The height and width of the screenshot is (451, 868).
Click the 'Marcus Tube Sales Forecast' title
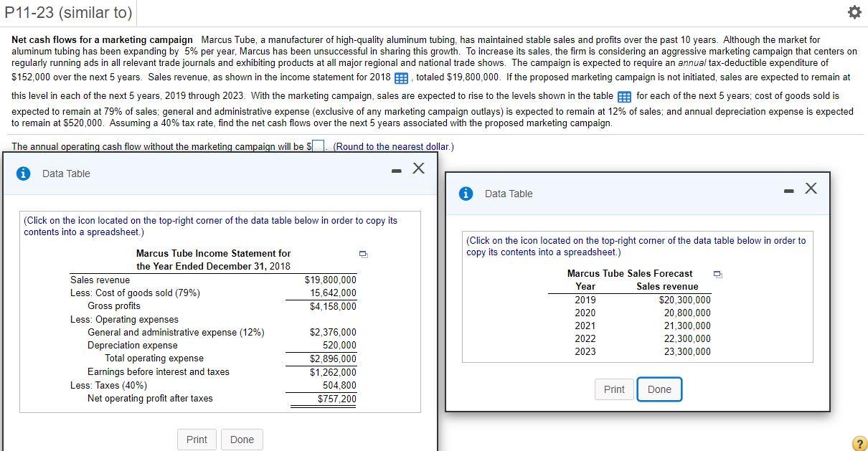point(630,274)
